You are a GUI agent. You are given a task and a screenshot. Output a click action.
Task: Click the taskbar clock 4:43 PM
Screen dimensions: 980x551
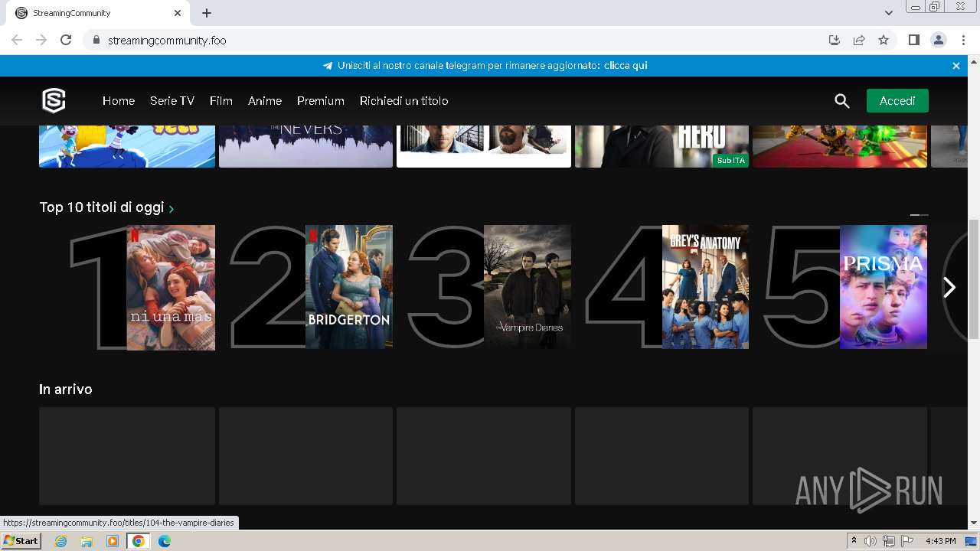point(941,541)
